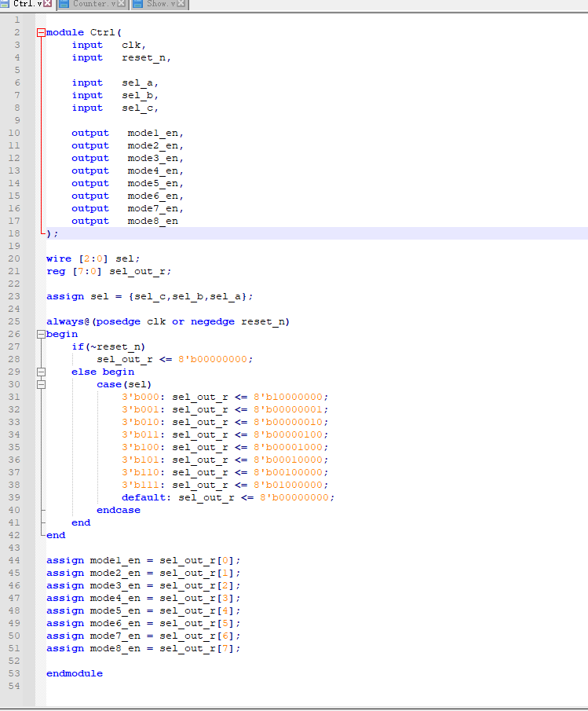The height and width of the screenshot is (711, 588).
Task: Click the 'clk,' input declaration
Action: click(x=133, y=46)
